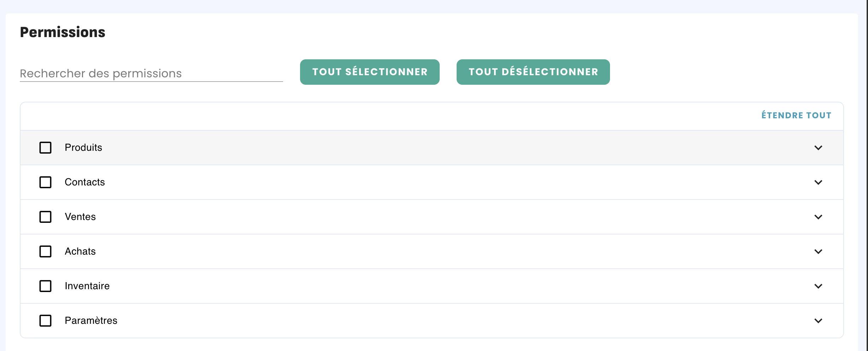Tick the Contacts checkbox

pos(45,182)
